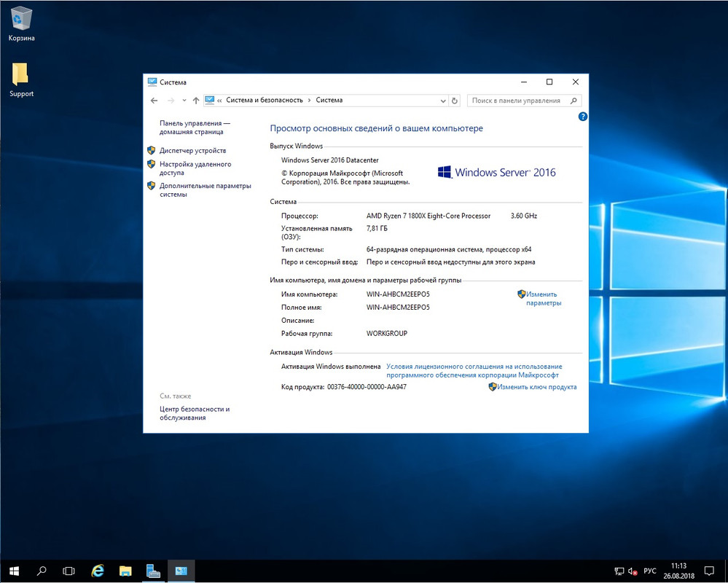Image resolution: width=728 pixels, height=583 pixels.
Task: Click page heading Просмотр основных сведений
Action: click(377, 128)
